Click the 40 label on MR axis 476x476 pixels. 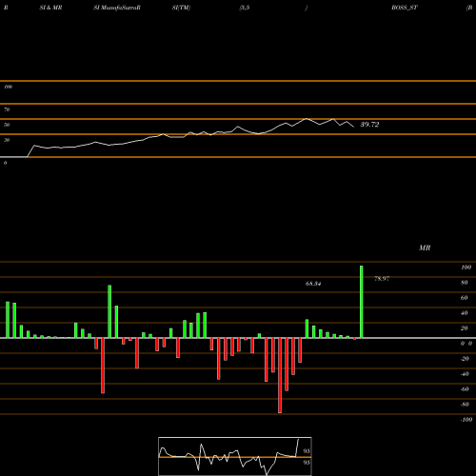[465, 313]
